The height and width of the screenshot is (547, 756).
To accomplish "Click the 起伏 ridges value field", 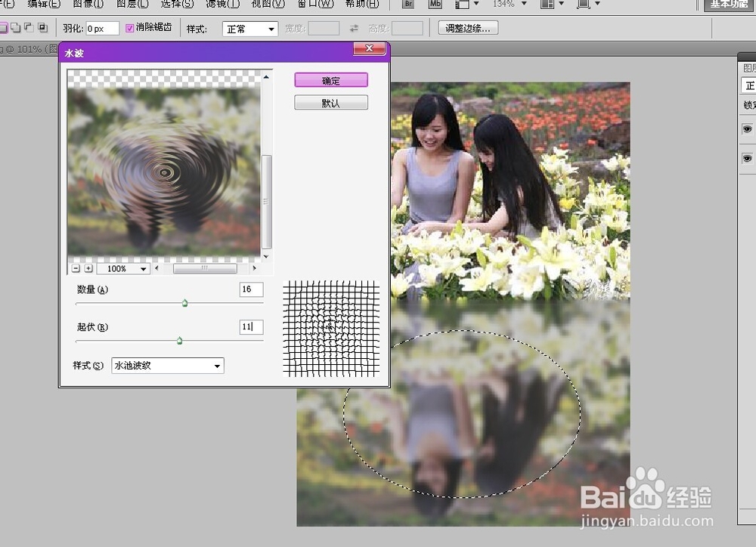I will tap(251, 326).
